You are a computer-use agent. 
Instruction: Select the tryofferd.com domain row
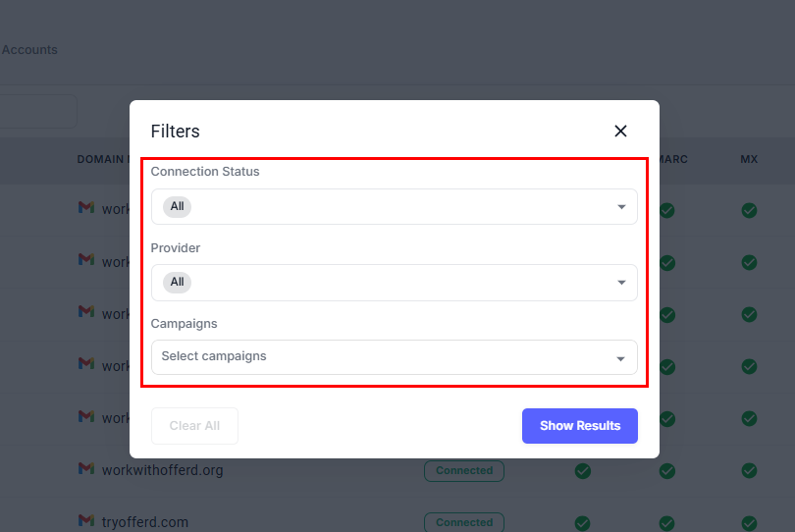coord(145,522)
